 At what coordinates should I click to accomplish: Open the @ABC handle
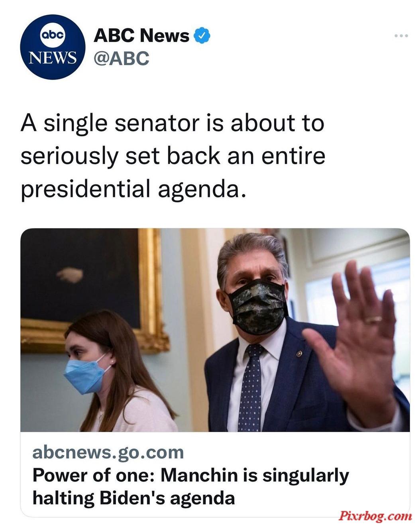122,58
